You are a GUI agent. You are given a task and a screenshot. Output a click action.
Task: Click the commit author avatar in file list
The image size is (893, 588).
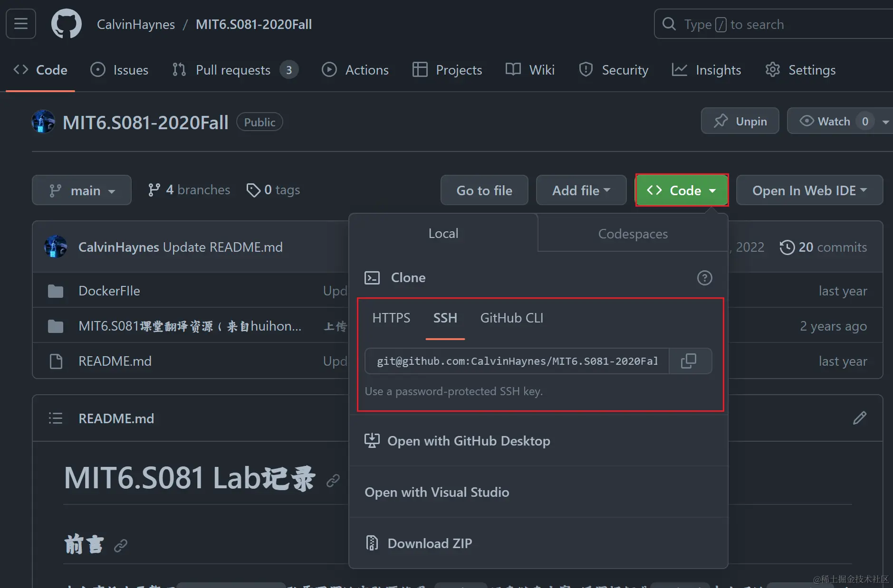[56, 247]
